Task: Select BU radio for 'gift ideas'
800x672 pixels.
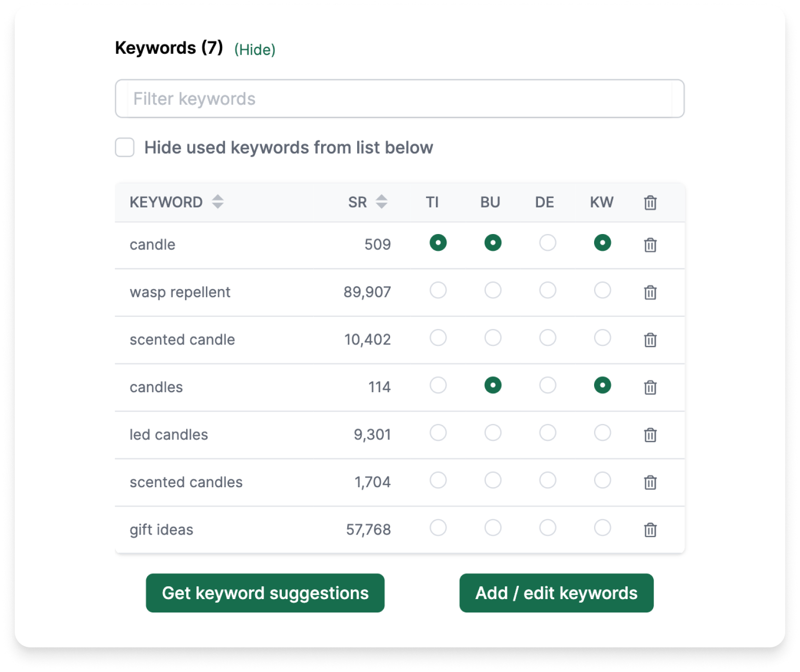Action: tap(493, 528)
